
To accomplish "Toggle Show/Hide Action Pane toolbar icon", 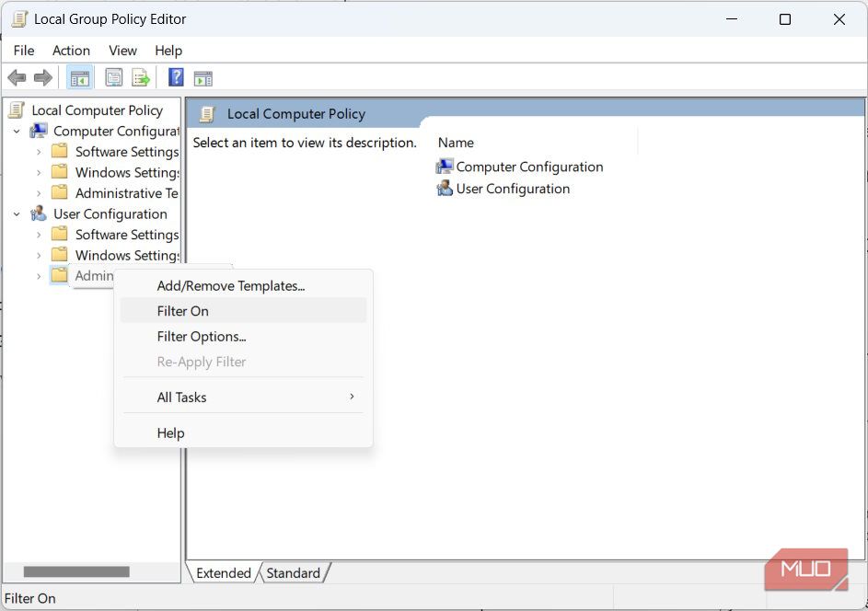I will tap(203, 78).
